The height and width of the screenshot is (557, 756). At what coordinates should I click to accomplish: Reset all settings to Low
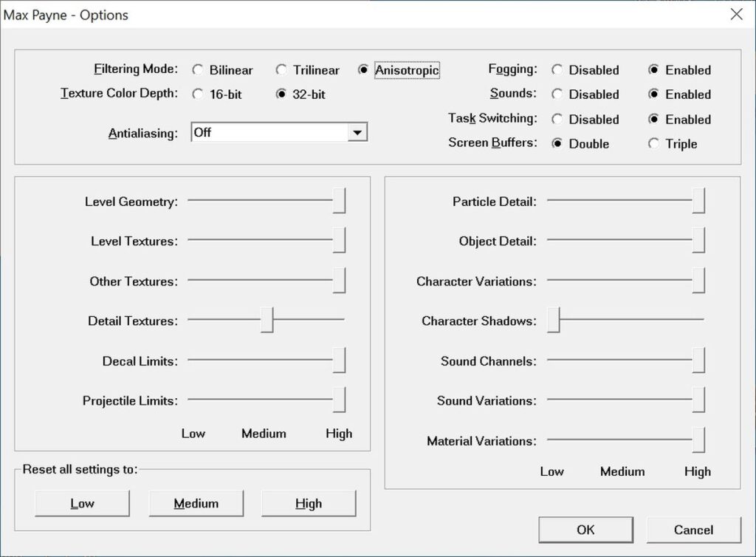pos(82,504)
